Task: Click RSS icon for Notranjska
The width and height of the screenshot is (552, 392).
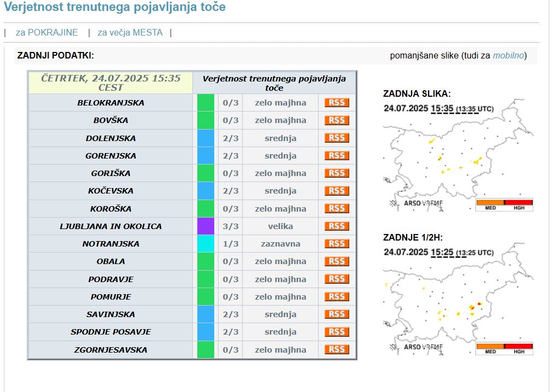Action: (337, 244)
